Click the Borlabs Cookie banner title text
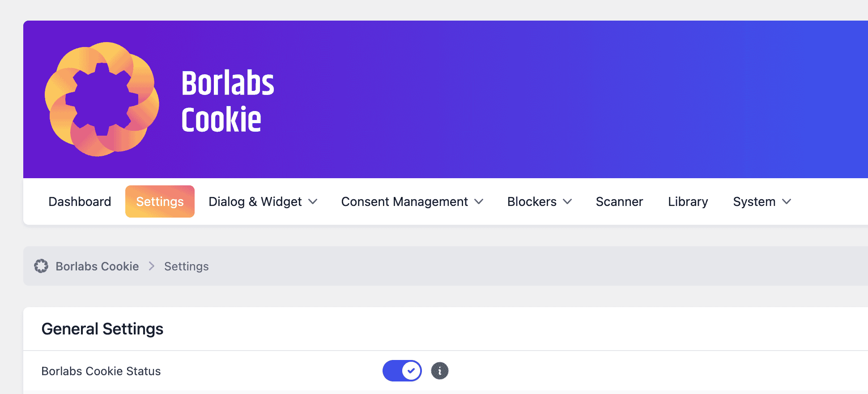The image size is (868, 394). (x=227, y=101)
